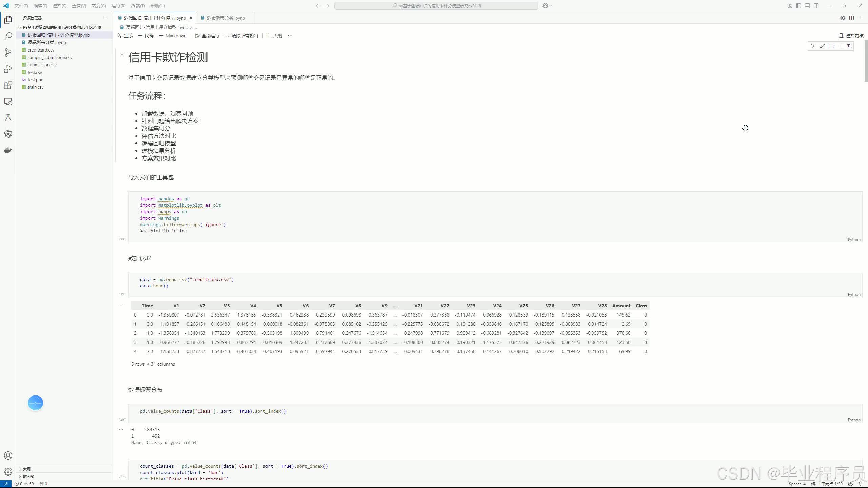Open the Source Control view

[8, 53]
